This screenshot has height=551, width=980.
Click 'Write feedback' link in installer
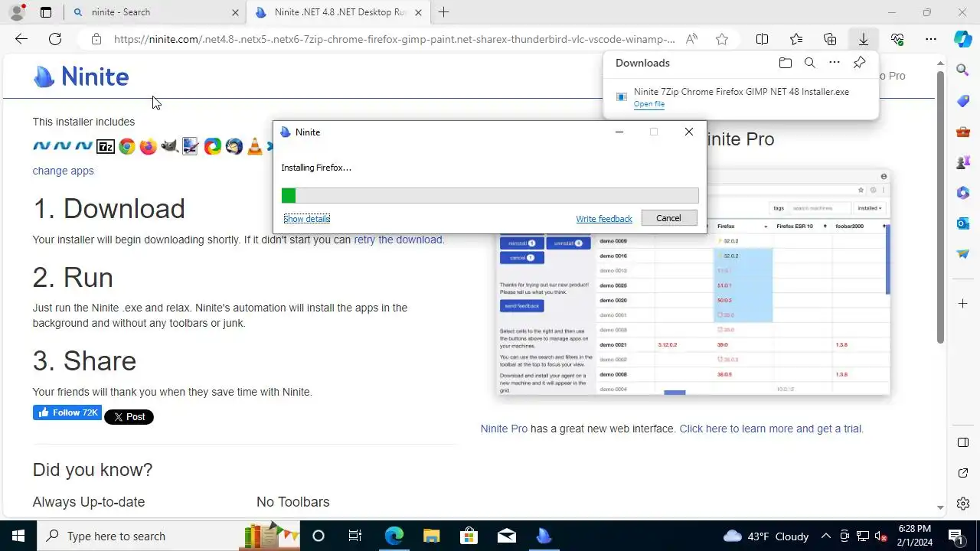tap(604, 219)
